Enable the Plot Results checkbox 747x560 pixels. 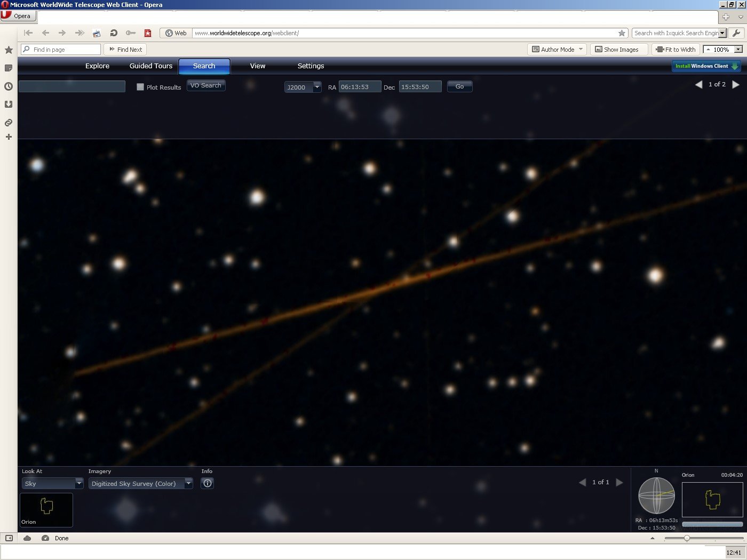140,87
